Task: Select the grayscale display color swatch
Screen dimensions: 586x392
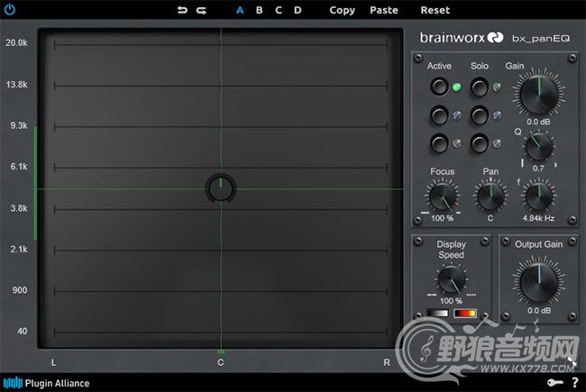Action: [x=437, y=313]
